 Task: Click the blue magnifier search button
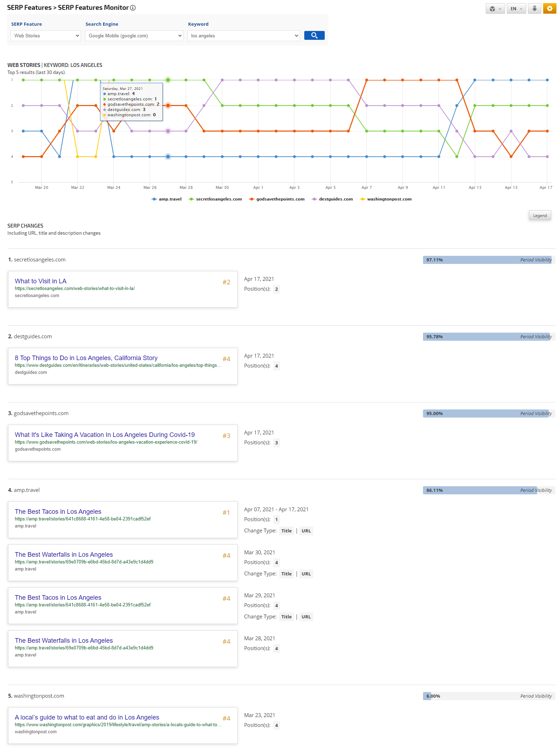click(x=314, y=36)
